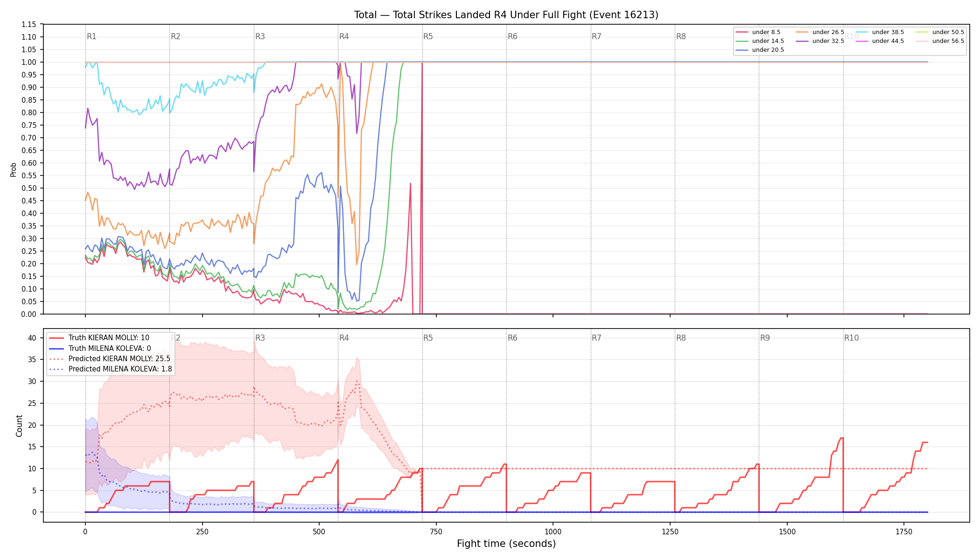Screen dimensions: 980x560
Task: Click the R4 round label in the count chart
Action: [x=344, y=338]
